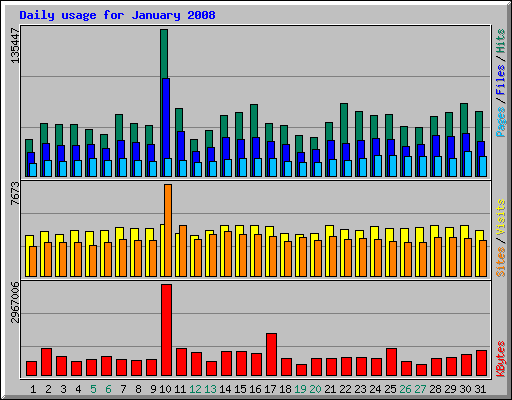Click the 135447 axis value
Viewport: 512px width, 400px height.
(15, 45)
